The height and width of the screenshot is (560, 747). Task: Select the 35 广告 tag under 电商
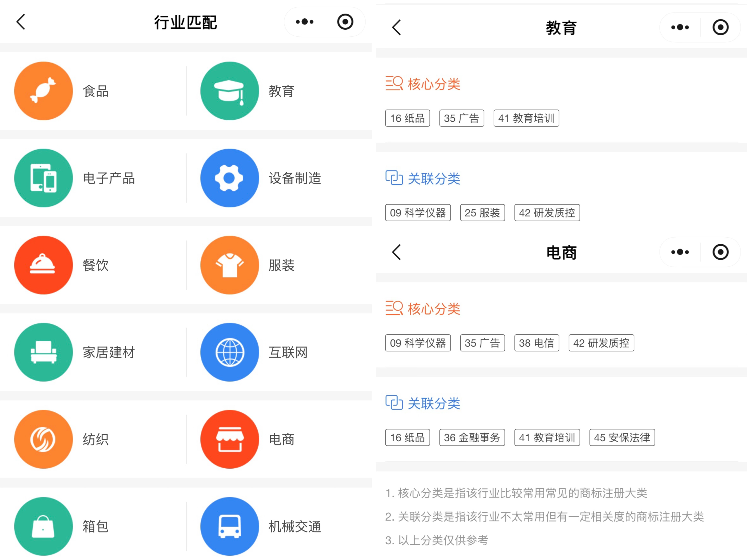482,343
